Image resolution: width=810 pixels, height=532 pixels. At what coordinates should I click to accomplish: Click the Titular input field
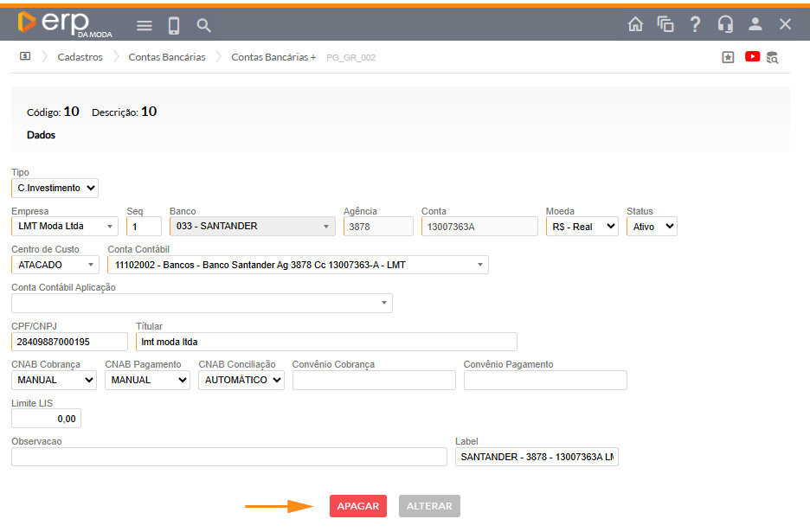[326, 342]
